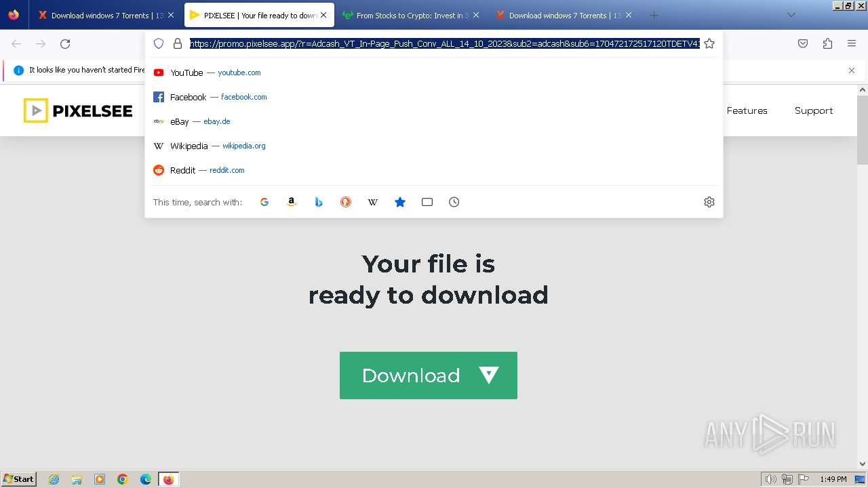Switch to From Stocks to Crypto tab

tap(410, 15)
